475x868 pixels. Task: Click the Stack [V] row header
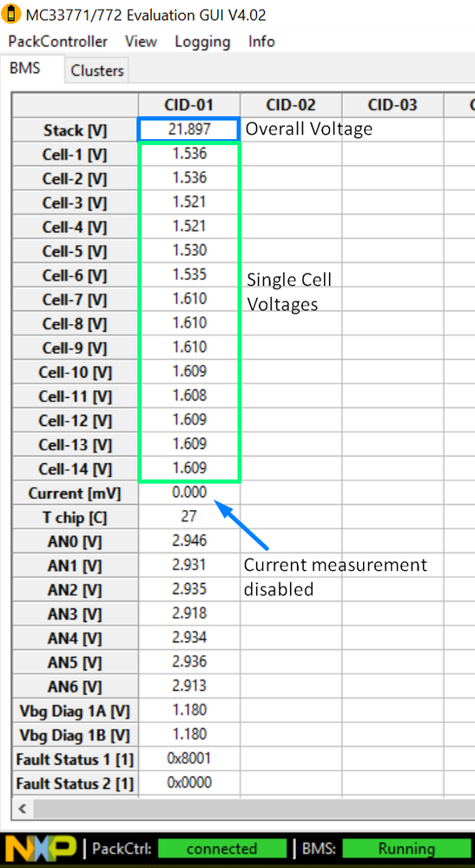point(76,130)
